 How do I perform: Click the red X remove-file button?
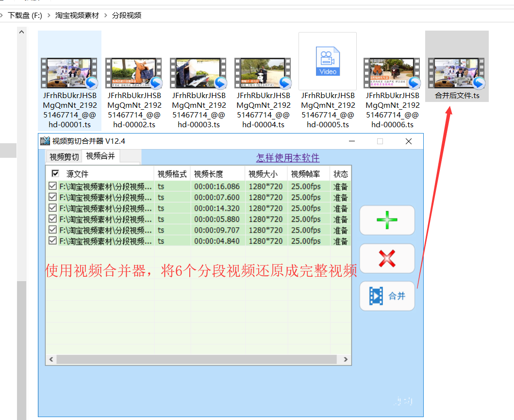point(387,258)
